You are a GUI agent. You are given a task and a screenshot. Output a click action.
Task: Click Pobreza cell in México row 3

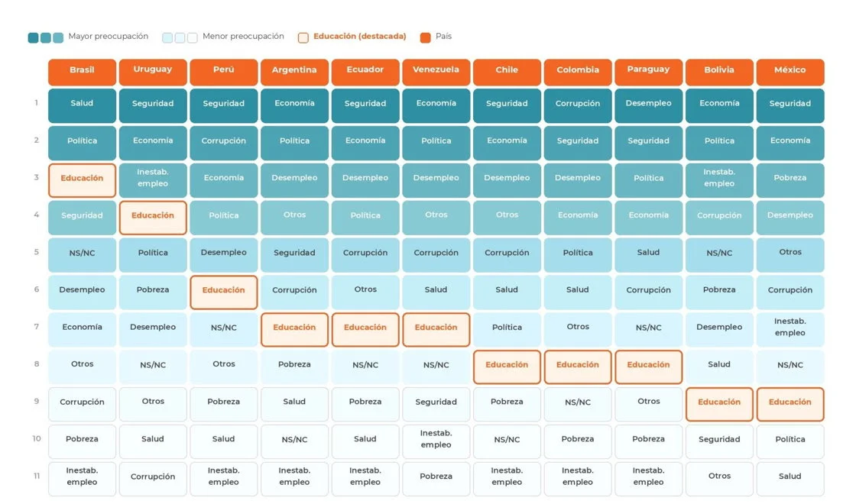click(x=790, y=180)
